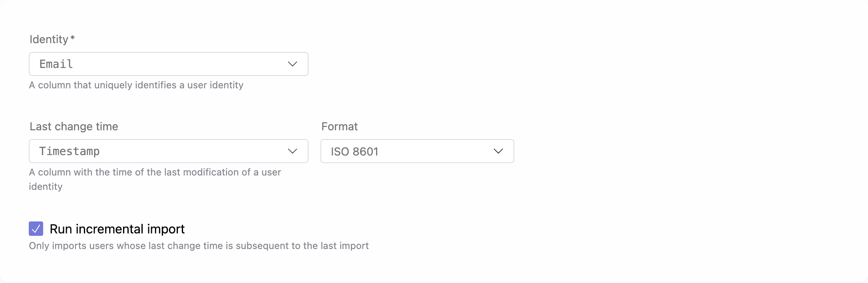Open the ISO 8601 format dropdown
Screen dimensions: 868x283
pos(417,151)
